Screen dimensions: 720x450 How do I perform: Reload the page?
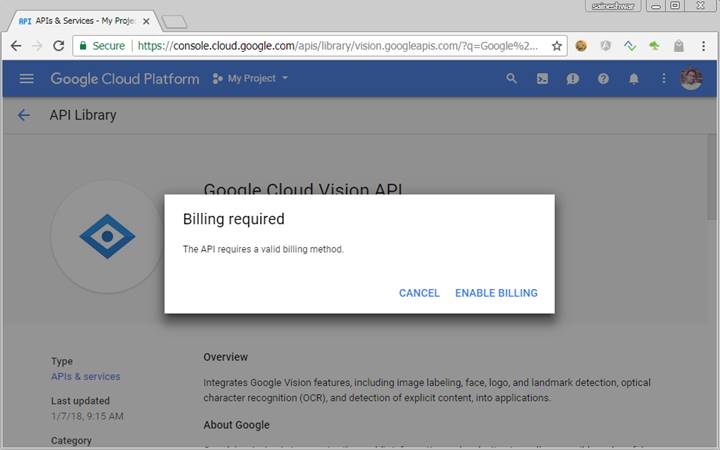tap(59, 45)
